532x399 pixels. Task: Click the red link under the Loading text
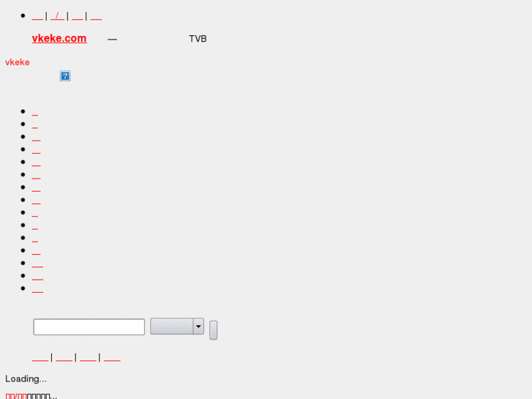[16, 396]
